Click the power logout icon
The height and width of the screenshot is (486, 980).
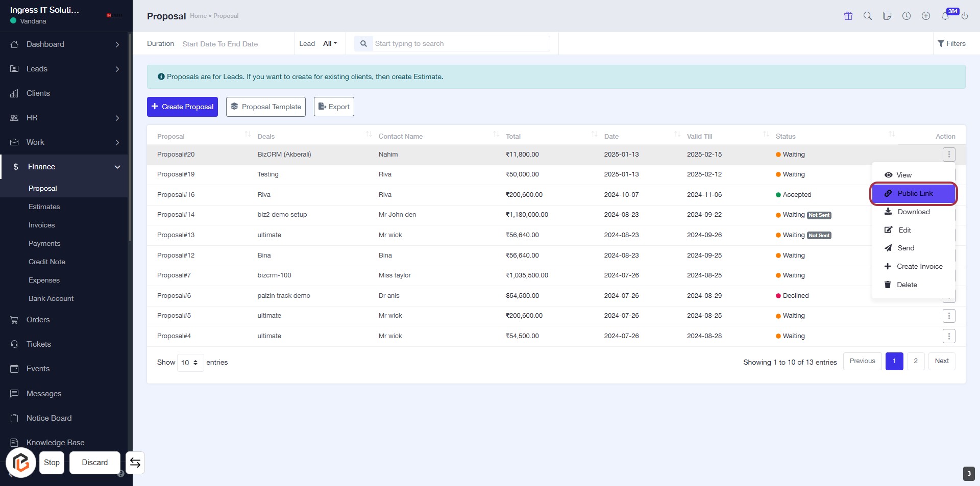[964, 16]
